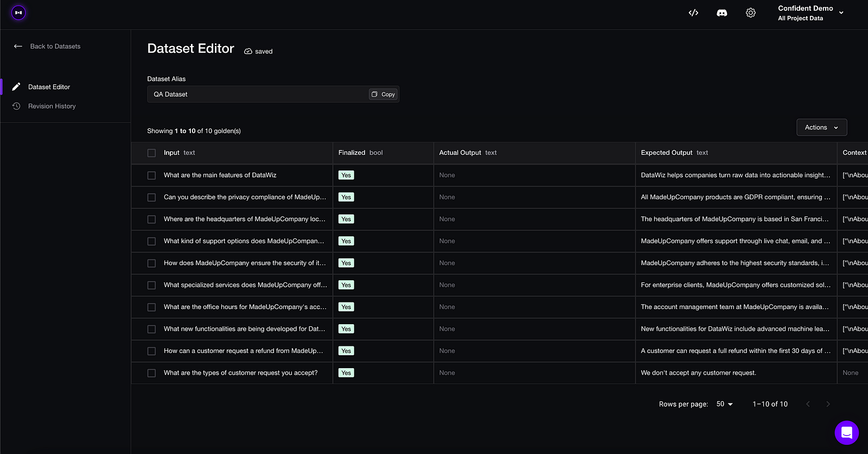Image resolution: width=868 pixels, height=454 pixels.
Task: Open the chat support bubble
Action: click(846, 432)
